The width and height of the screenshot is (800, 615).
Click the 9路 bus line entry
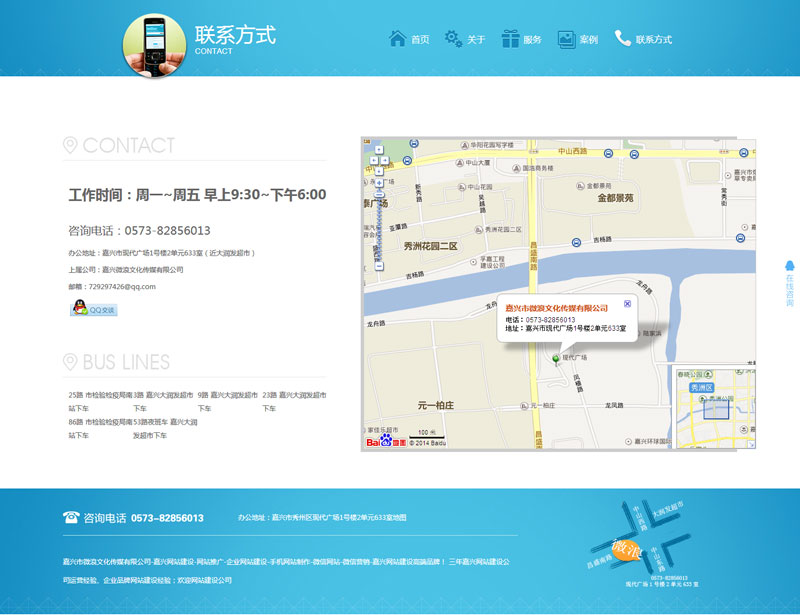tap(228, 402)
